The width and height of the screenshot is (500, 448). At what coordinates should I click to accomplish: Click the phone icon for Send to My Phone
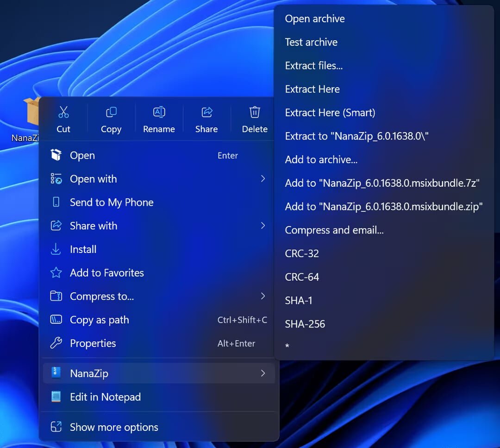(x=56, y=202)
